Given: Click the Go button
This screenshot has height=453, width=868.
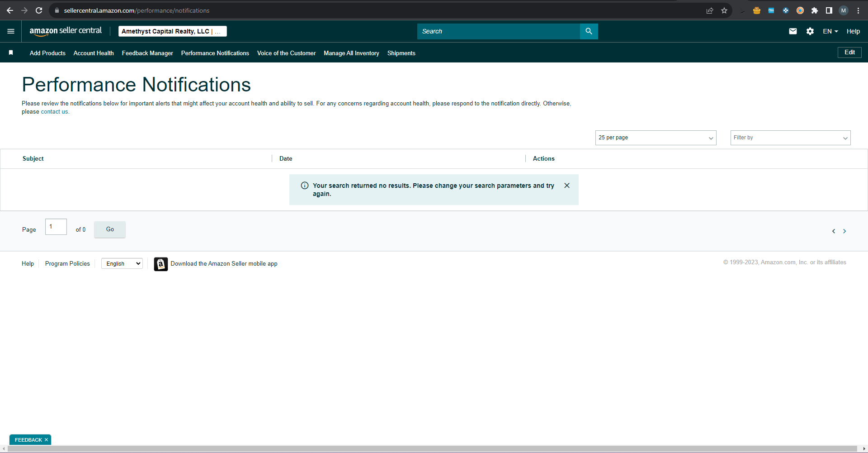Looking at the screenshot, I should pyautogui.click(x=110, y=229).
